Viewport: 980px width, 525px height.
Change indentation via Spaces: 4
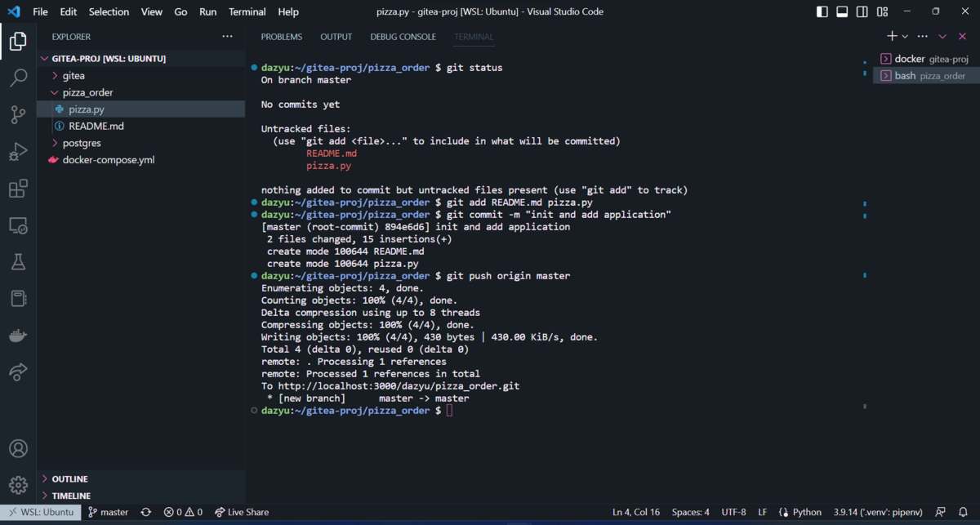click(691, 512)
